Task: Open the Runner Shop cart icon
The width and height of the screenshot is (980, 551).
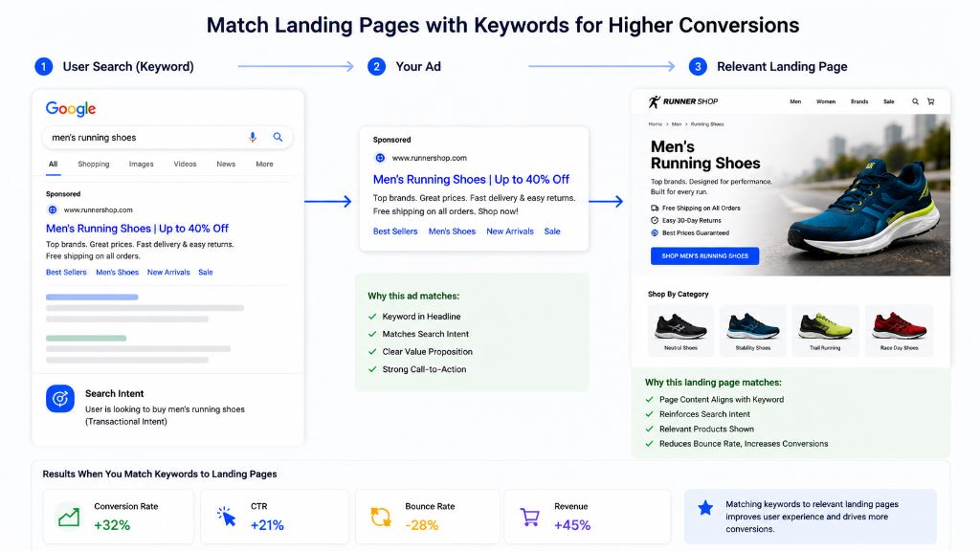Action: click(930, 101)
